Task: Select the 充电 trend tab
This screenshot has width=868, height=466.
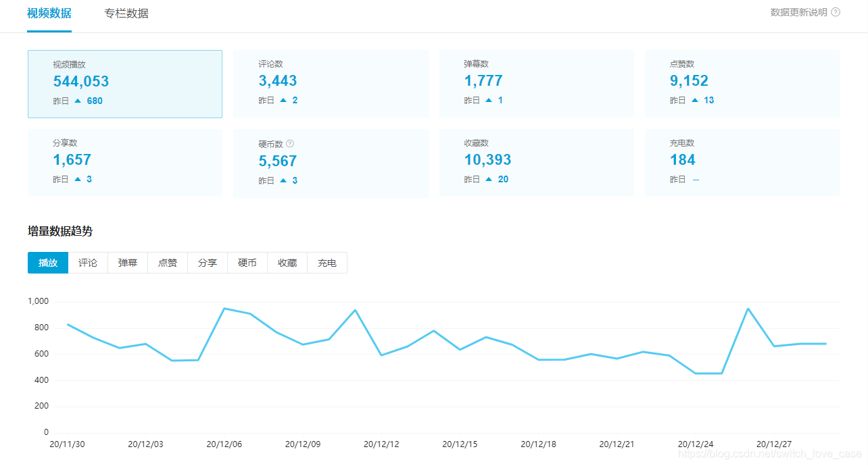Action: [327, 263]
